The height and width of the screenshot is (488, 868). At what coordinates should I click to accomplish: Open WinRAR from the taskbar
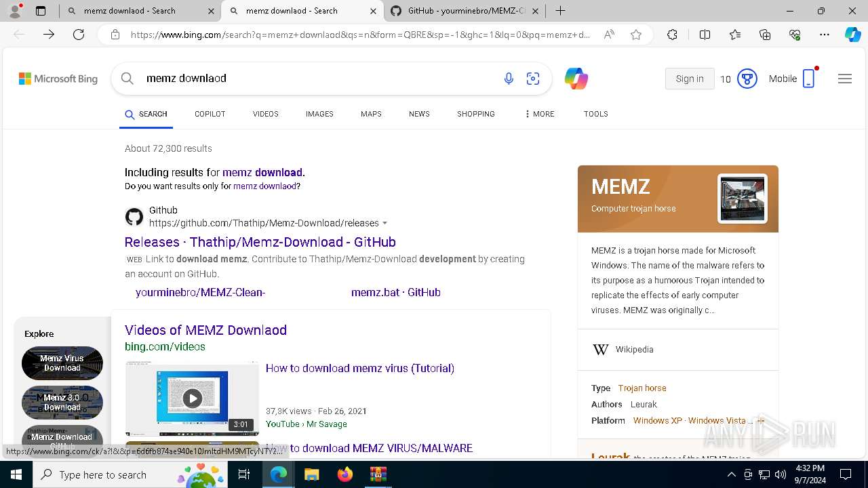tap(378, 474)
